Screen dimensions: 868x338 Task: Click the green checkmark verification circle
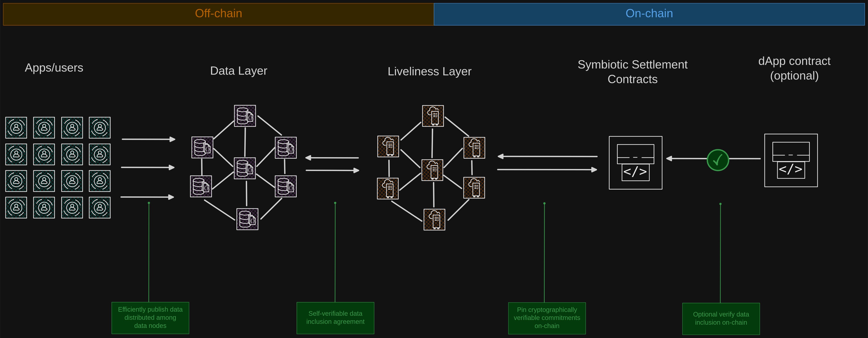click(x=718, y=160)
